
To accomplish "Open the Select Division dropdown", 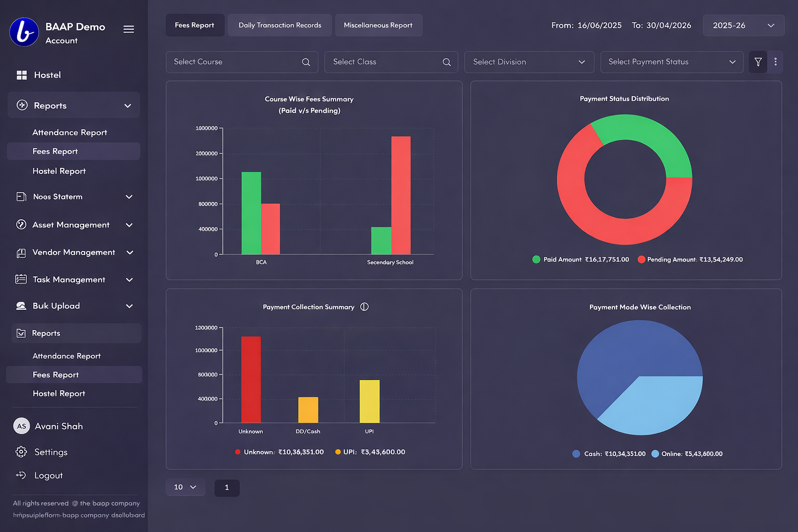I will 529,62.
